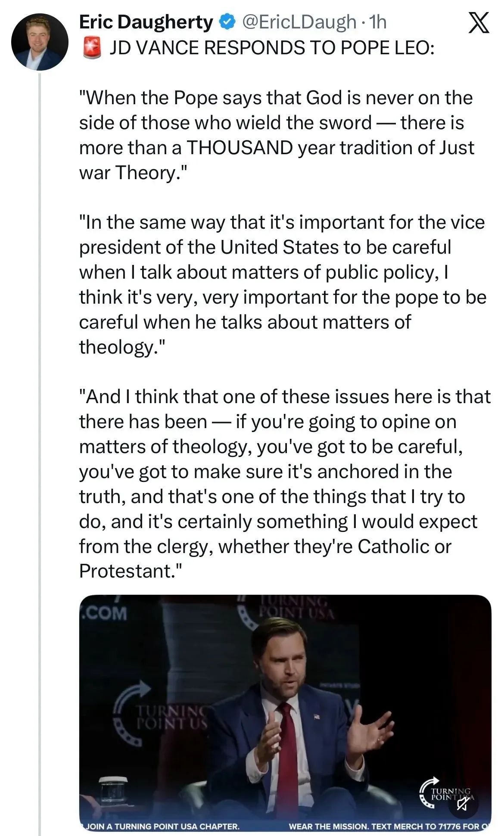Click the flag lapel pin on the suit
The height and width of the screenshot is (836, 504).
[x=317, y=717]
